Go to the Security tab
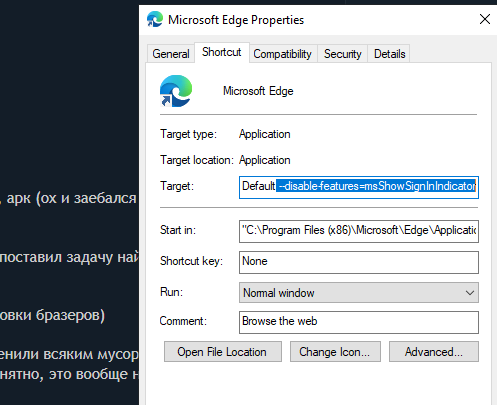Viewport: 497px width, 405px height. [343, 54]
